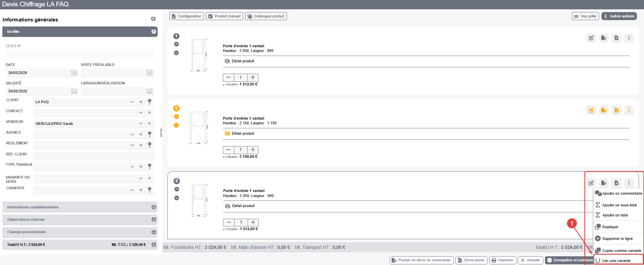Click the Produit manuel button
The width and height of the screenshot is (644, 265).
pos(225,16)
